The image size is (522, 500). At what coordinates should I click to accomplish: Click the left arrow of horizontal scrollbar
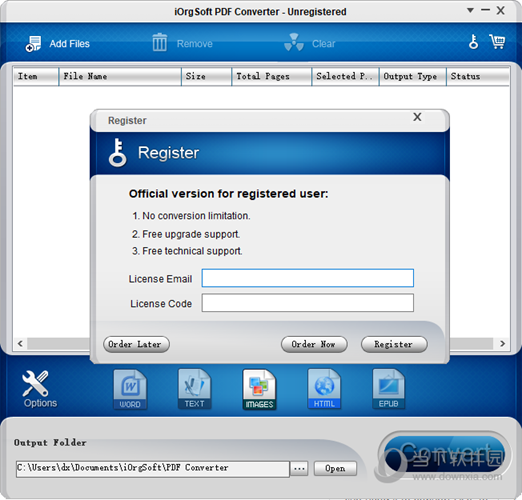click(20, 344)
